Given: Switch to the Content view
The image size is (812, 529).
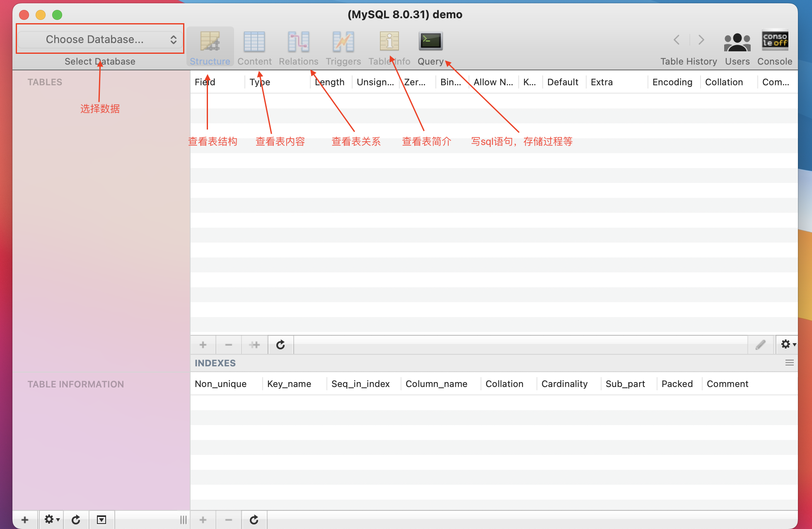Looking at the screenshot, I should [254, 42].
